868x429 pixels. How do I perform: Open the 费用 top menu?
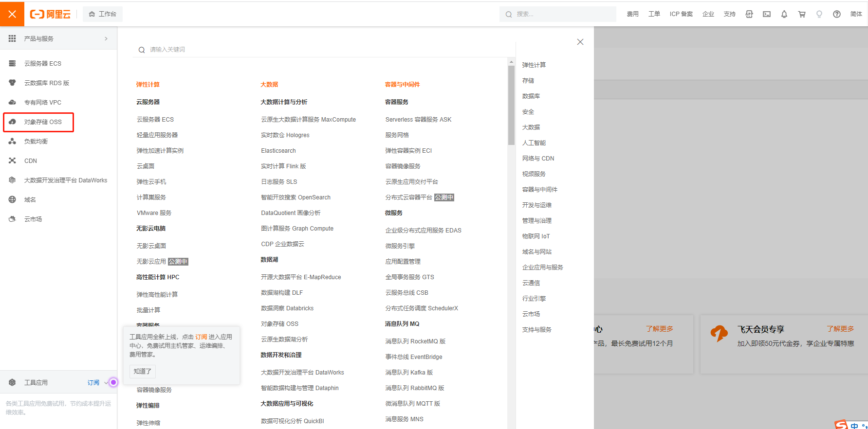pos(632,14)
